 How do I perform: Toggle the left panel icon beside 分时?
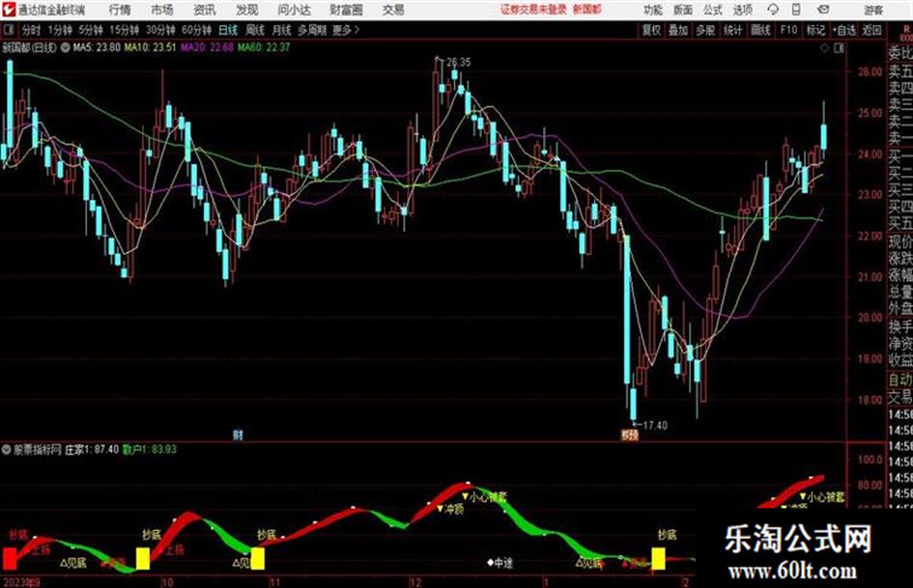pyautogui.click(x=8, y=30)
